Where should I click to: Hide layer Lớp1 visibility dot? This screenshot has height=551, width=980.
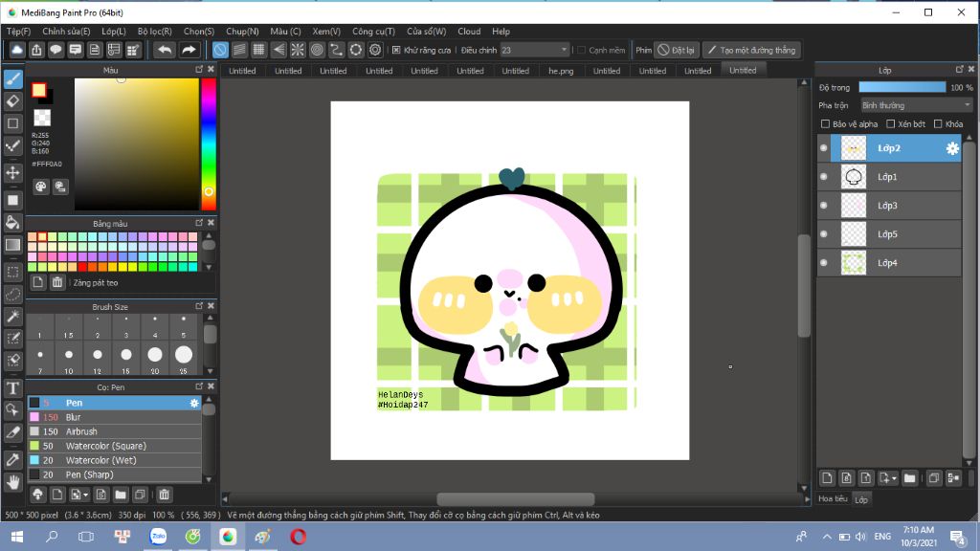[824, 177]
